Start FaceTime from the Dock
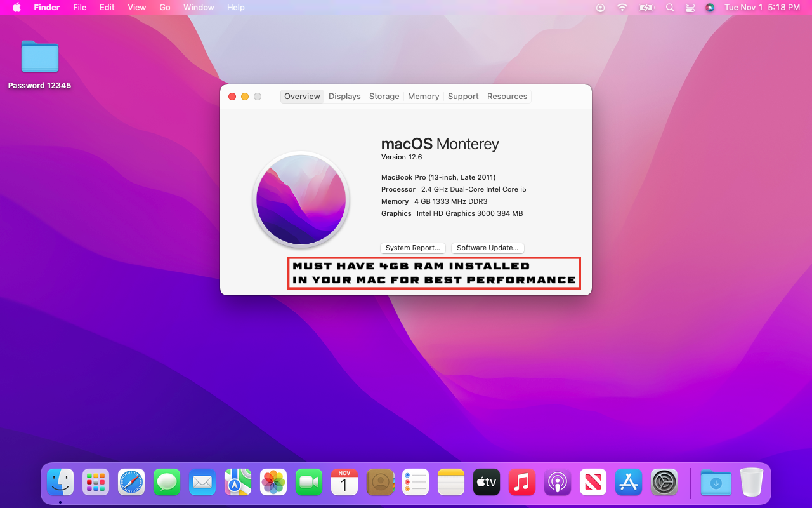Viewport: 812px width, 508px height. pos(309,483)
